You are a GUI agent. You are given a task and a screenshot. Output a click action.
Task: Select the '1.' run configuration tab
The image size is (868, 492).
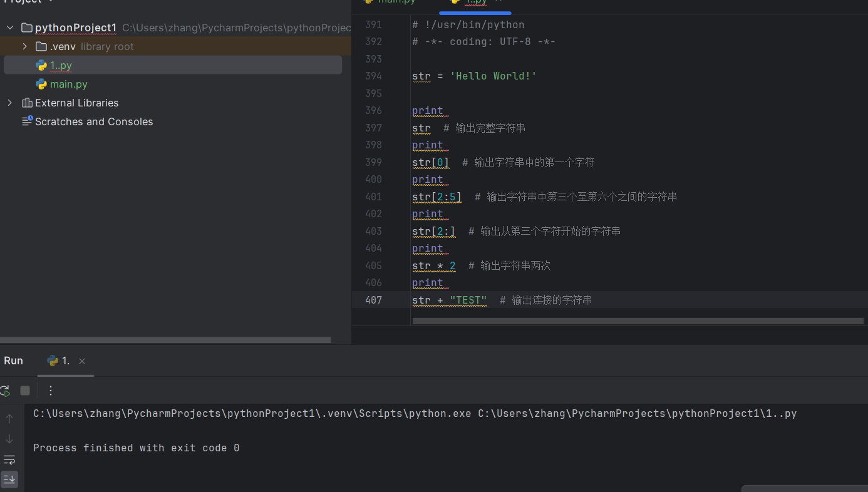(x=65, y=361)
